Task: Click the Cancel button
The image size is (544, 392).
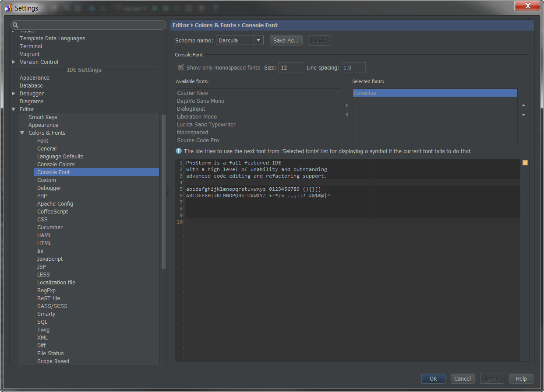Action: point(463,379)
